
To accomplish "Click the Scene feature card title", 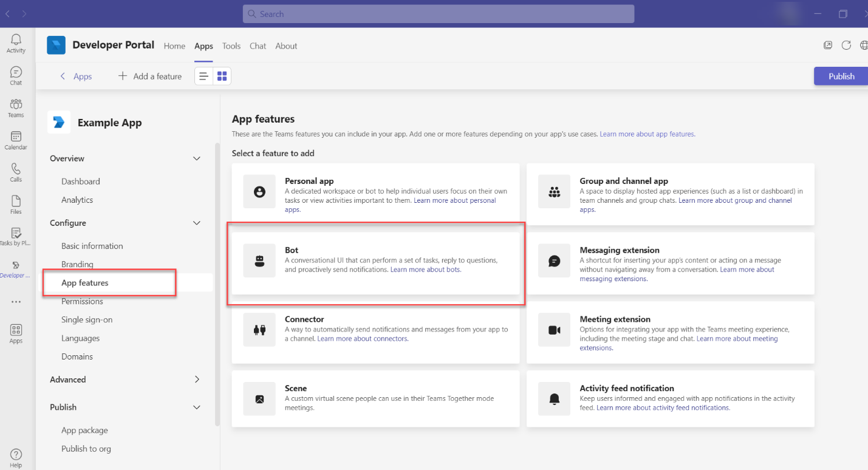I will [296, 388].
